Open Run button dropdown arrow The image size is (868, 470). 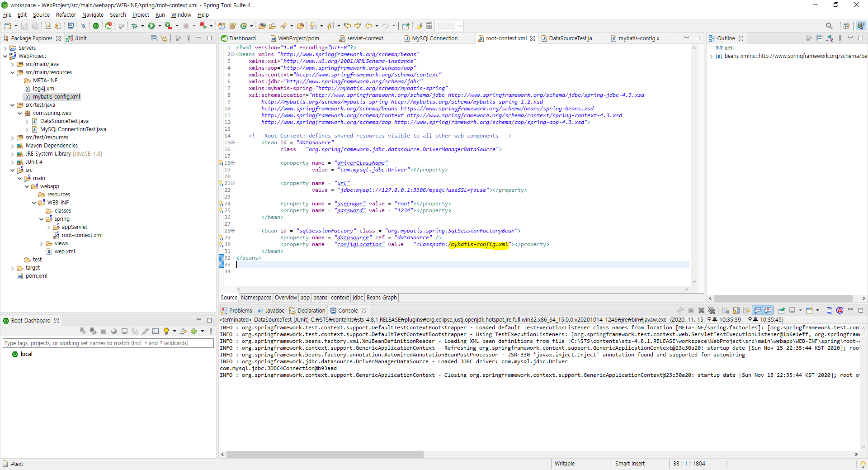pyautogui.click(x=160, y=26)
